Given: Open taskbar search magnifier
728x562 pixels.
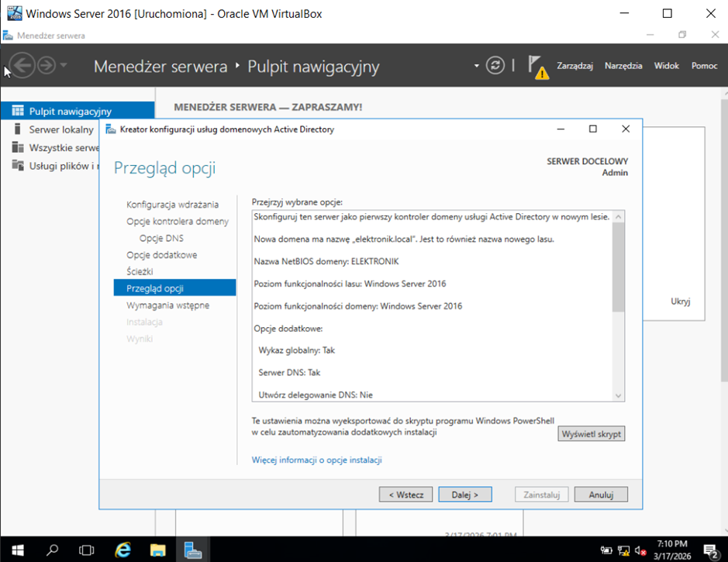Looking at the screenshot, I should (52, 550).
